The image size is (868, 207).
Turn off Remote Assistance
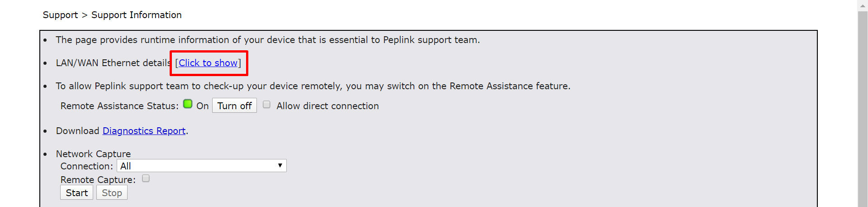[234, 106]
